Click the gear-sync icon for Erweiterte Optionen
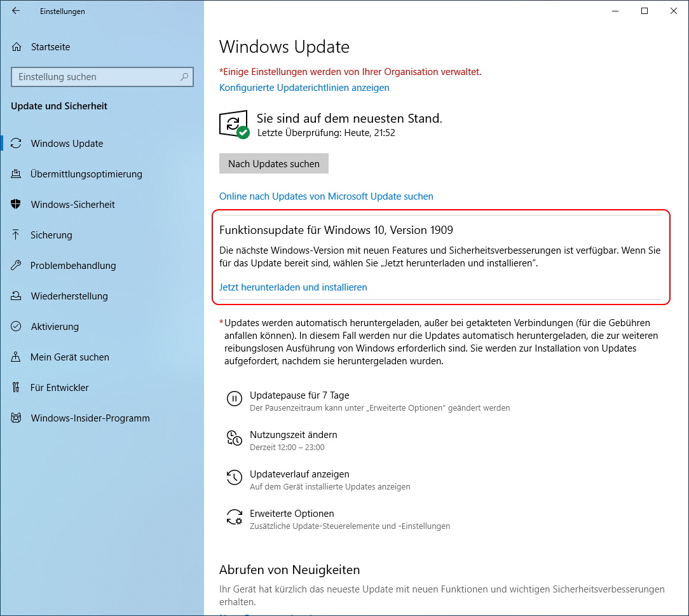The height and width of the screenshot is (616, 689). [234, 517]
